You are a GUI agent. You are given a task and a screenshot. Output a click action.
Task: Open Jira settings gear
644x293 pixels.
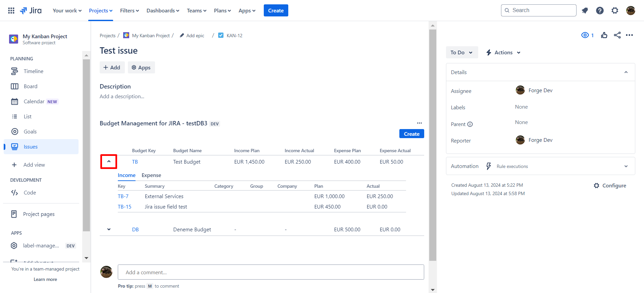pyautogui.click(x=615, y=10)
